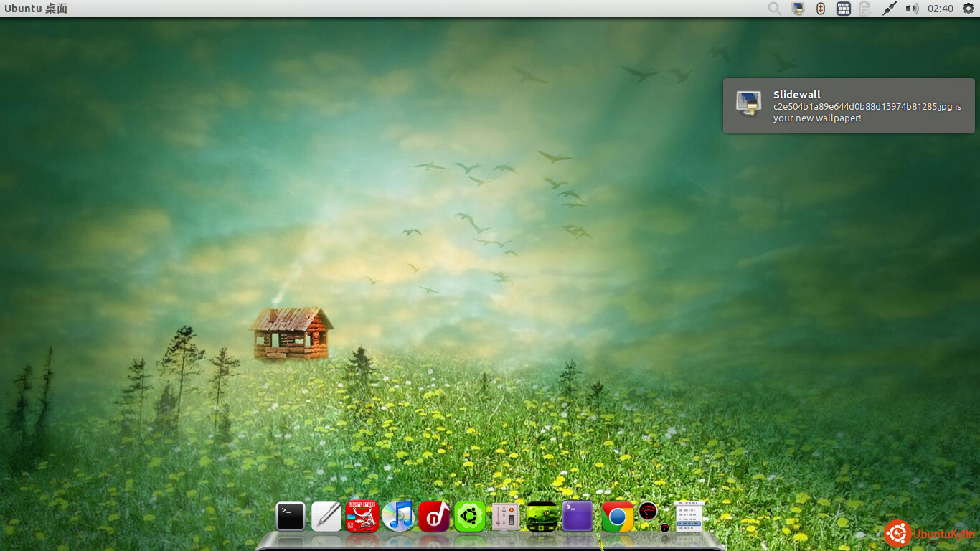Open the network connection menu

(x=889, y=9)
